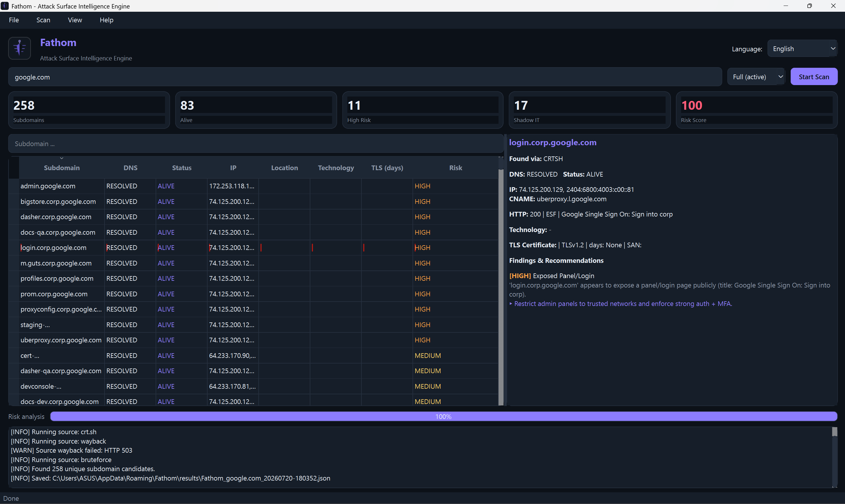Screen dimensions: 845x504
Task: Click the sort indicator arrow above Subdomain
Action: coord(62,158)
